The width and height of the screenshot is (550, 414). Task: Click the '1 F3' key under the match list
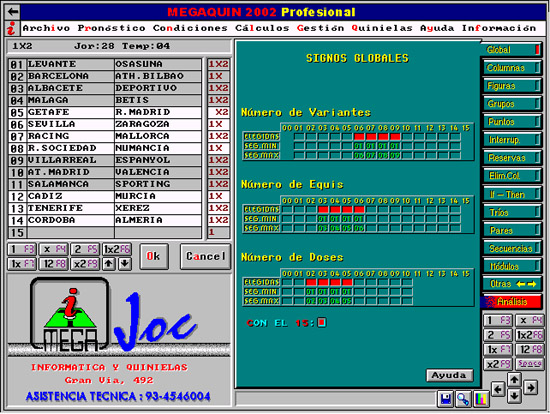(x=22, y=249)
